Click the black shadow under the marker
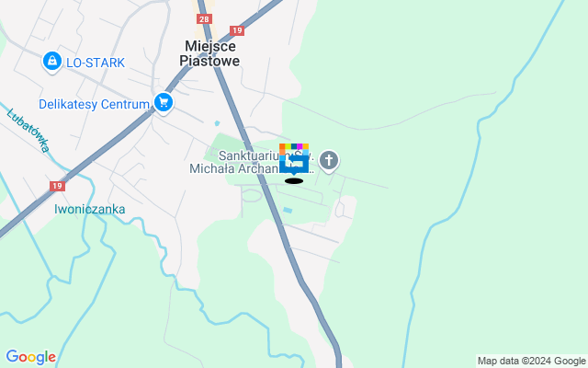 (x=294, y=181)
